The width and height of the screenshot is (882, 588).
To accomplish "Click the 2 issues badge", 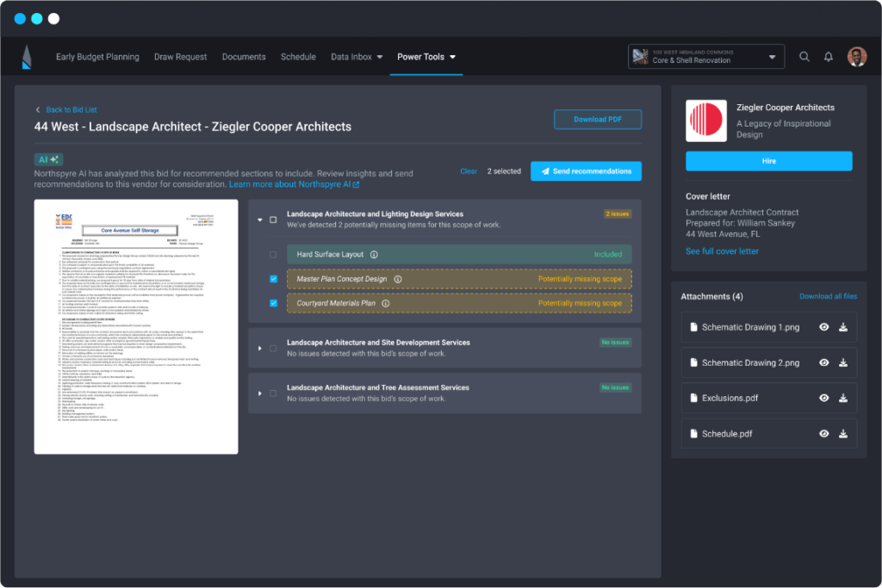I will (617, 214).
